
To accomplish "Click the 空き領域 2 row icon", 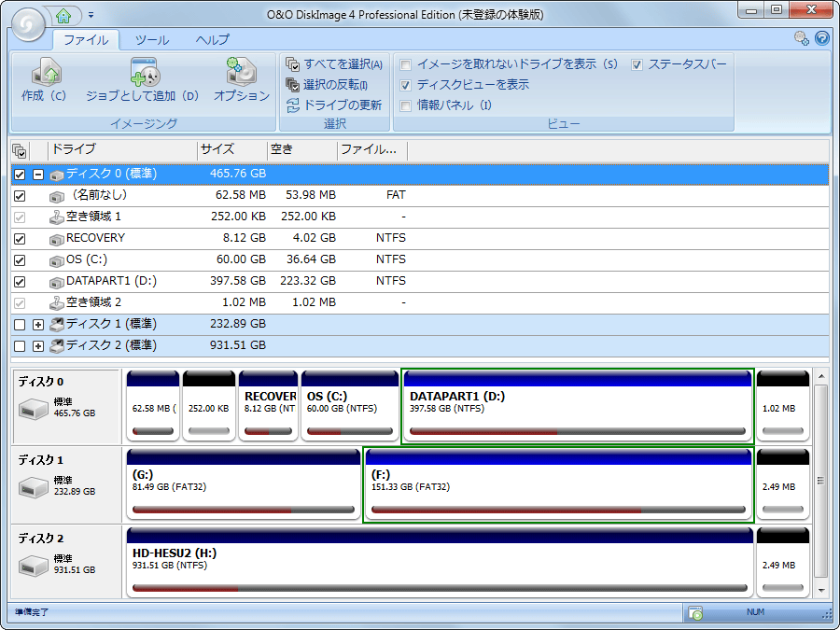I will tap(57, 302).
